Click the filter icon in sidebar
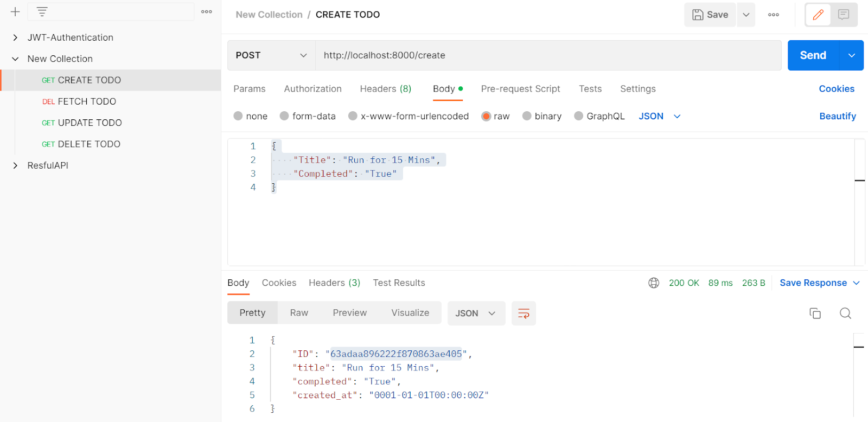868x422 pixels. [x=42, y=12]
